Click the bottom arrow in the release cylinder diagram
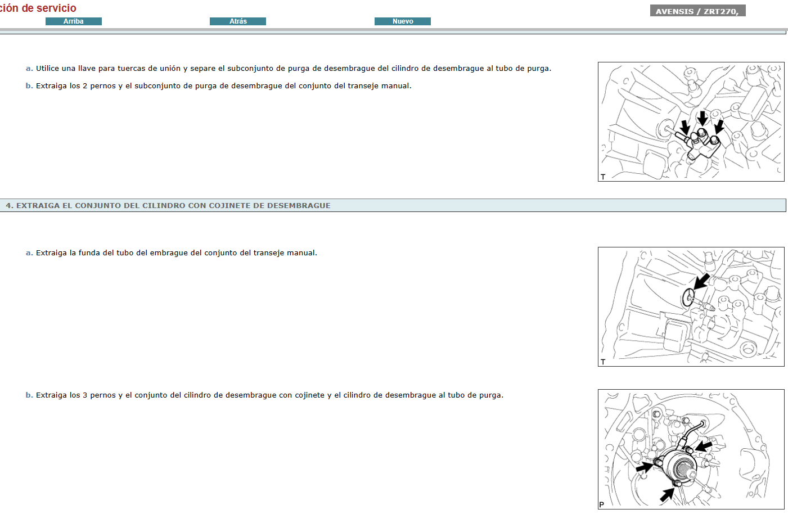Image resolution: width=788 pixels, height=532 pixels. pyautogui.click(x=667, y=495)
